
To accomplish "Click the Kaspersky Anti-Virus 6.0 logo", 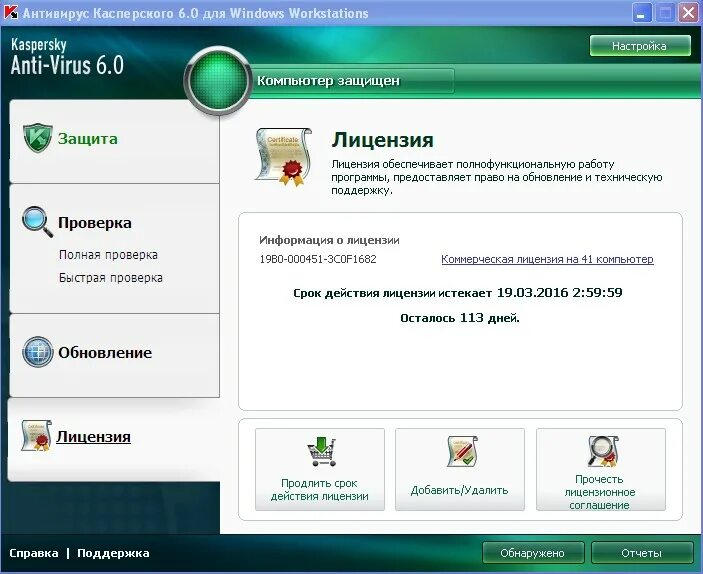I will click(67, 57).
